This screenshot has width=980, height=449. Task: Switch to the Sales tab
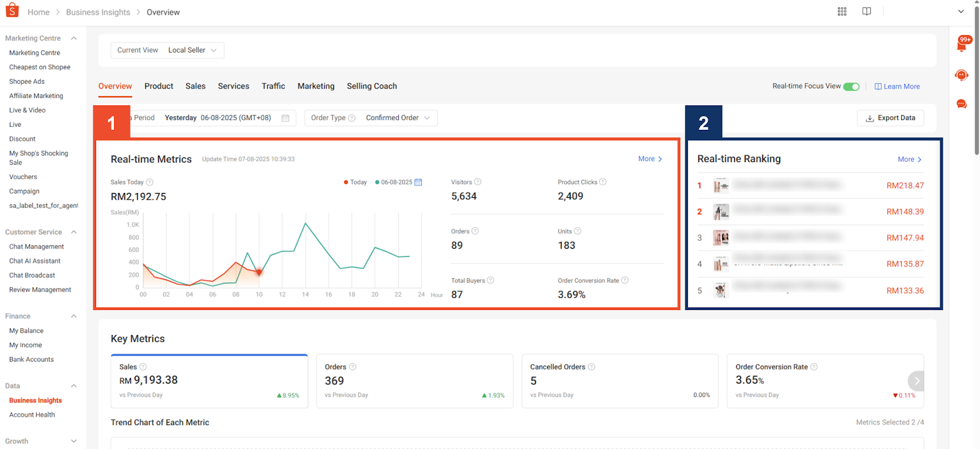[x=195, y=86]
